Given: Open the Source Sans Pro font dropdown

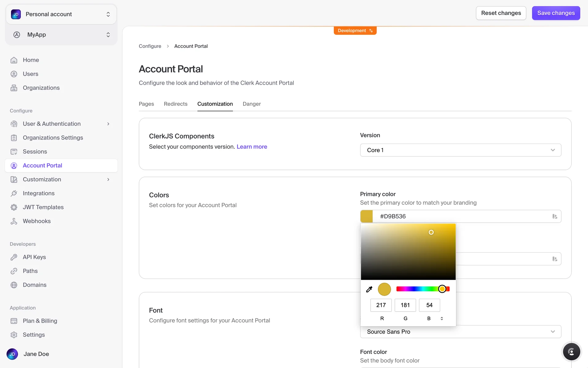Looking at the screenshot, I should (460, 332).
